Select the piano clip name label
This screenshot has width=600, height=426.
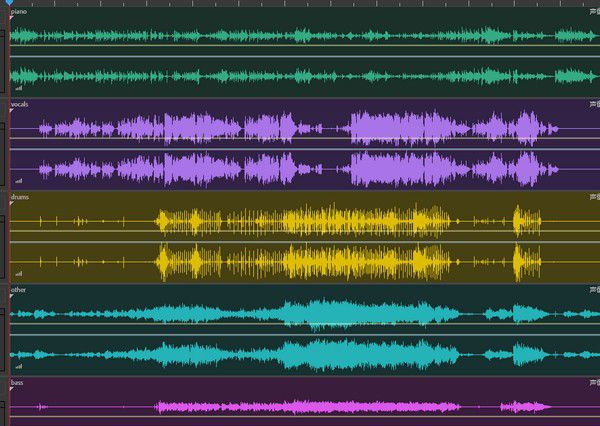(19, 11)
